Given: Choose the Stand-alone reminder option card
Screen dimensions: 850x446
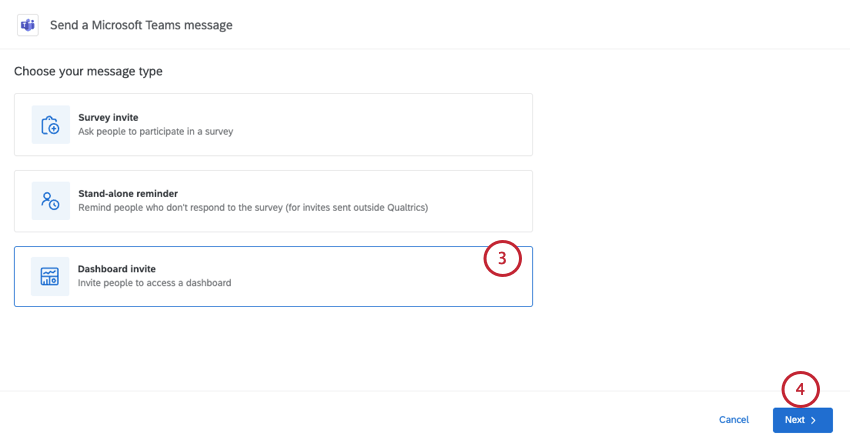Looking at the screenshot, I should [273, 201].
